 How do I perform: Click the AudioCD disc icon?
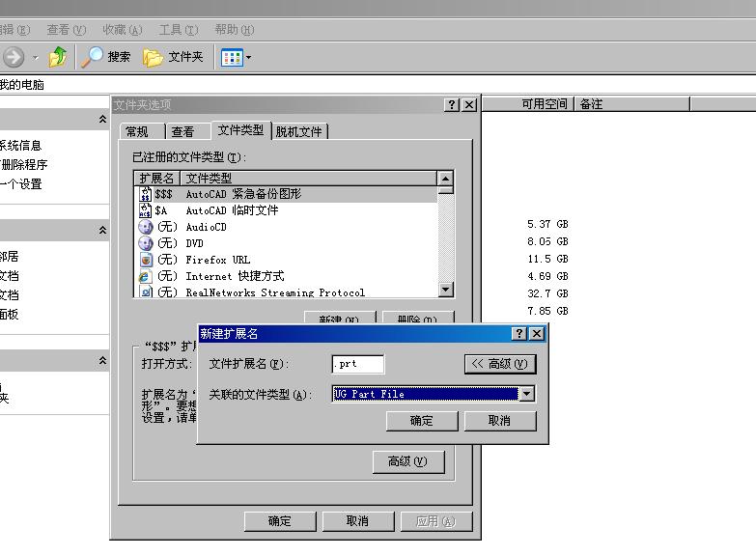tap(146, 227)
